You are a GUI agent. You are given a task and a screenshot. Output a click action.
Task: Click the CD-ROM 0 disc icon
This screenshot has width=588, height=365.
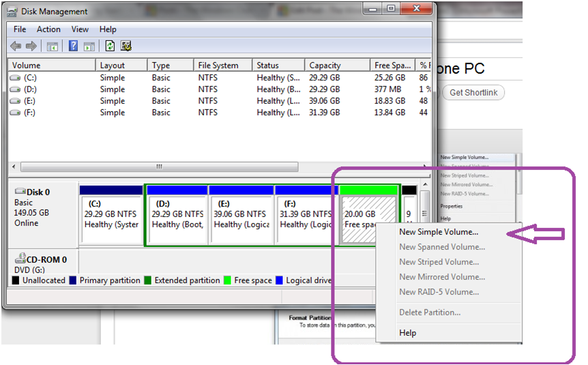coord(20,258)
